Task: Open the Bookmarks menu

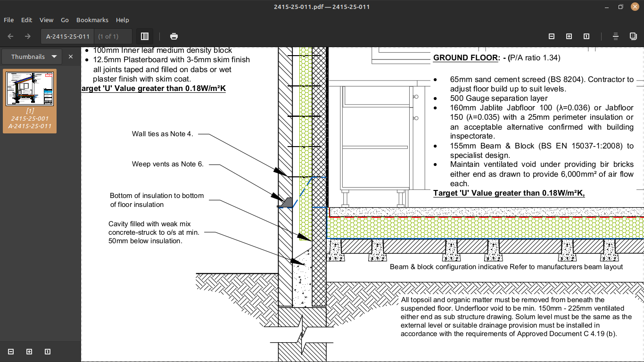Action: 92,20
